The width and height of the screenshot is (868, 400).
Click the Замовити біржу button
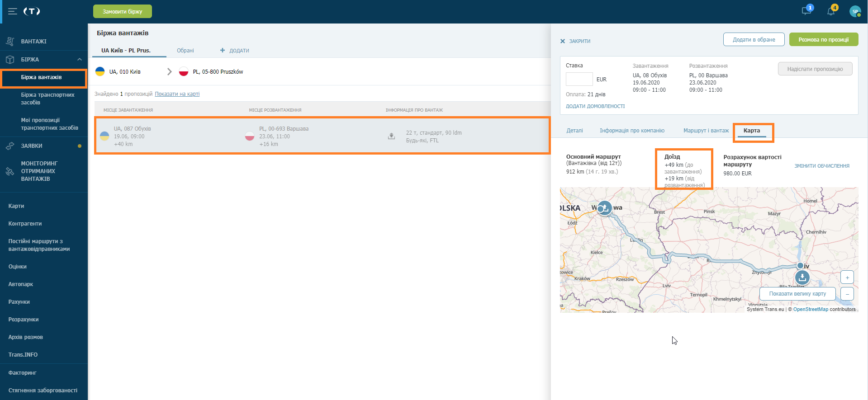(x=123, y=11)
